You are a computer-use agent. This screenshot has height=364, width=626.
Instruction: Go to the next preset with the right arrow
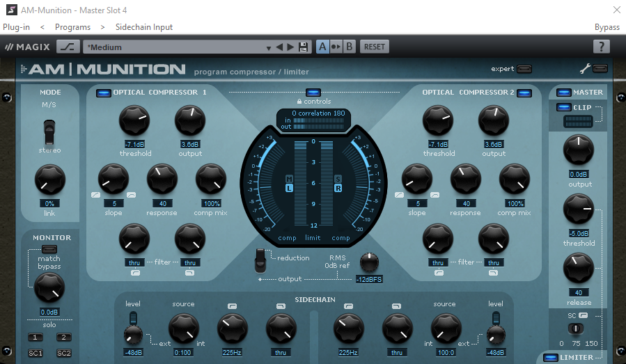coord(290,47)
